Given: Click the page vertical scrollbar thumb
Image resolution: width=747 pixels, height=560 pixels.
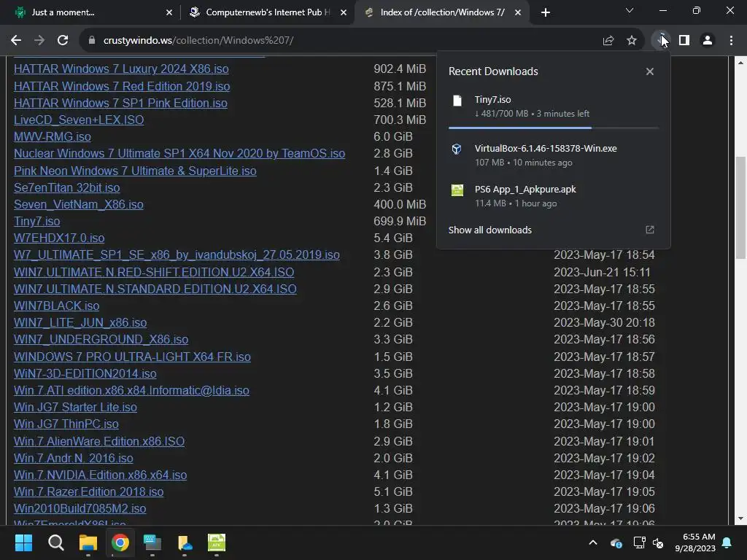Looking at the screenshot, I should (740, 207).
